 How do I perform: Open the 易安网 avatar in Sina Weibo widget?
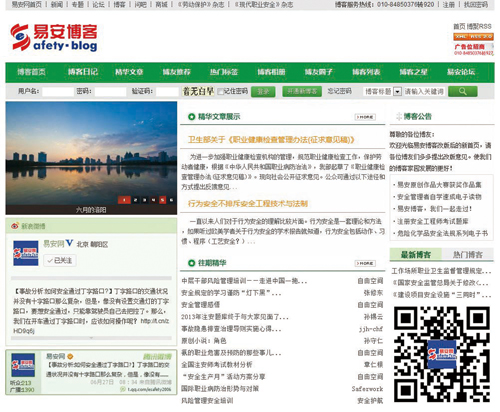pyautogui.click(x=26, y=253)
